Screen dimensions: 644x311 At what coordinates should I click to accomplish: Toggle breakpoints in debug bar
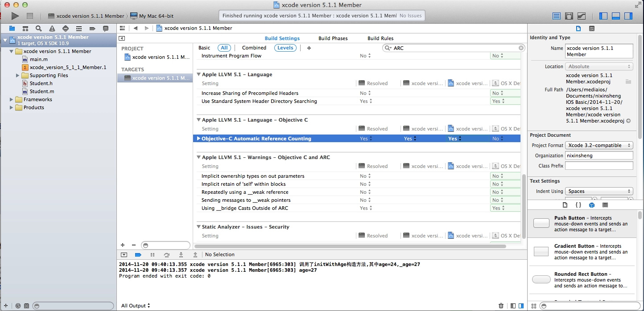click(138, 255)
